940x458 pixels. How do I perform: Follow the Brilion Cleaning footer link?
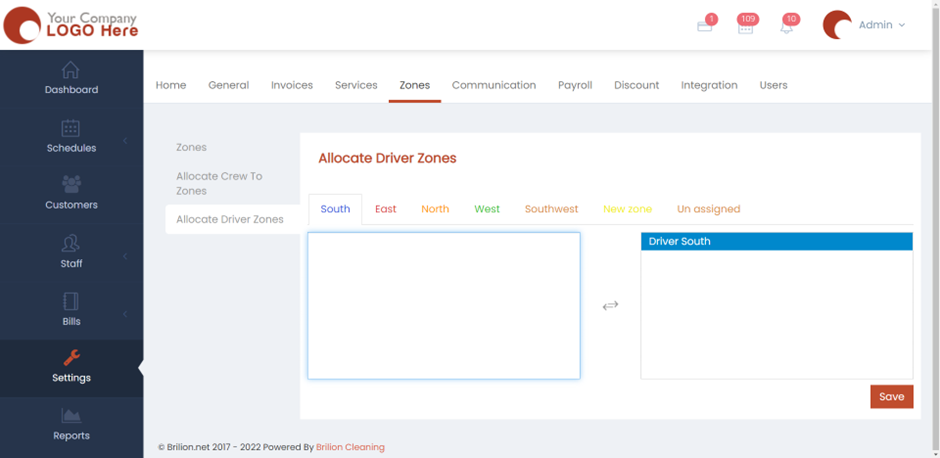(350, 447)
